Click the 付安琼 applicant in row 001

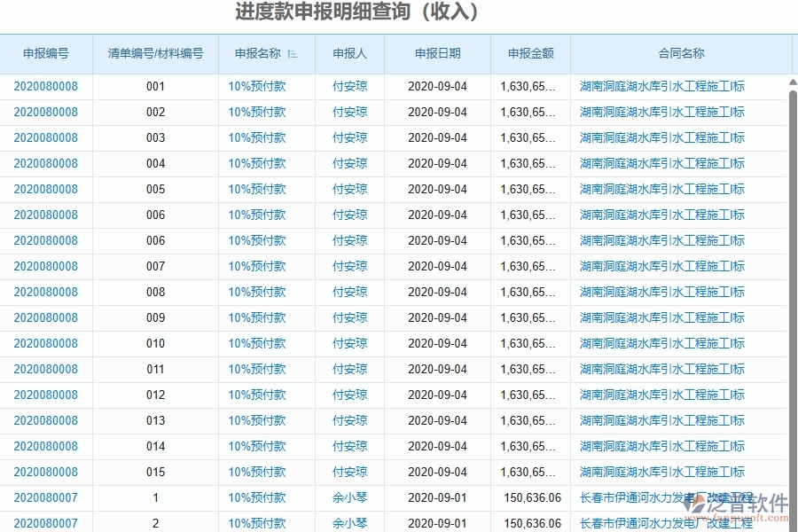348,87
